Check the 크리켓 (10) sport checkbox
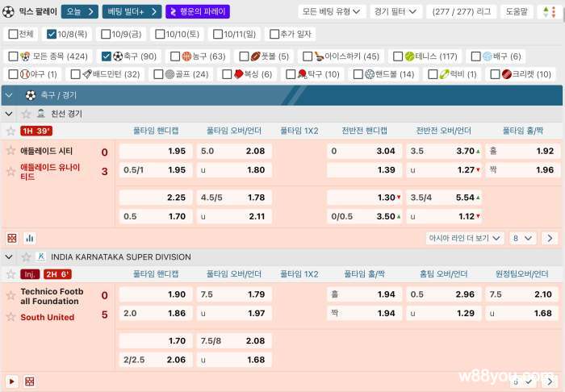Image resolution: width=565 pixels, height=392 pixels. tap(495, 74)
